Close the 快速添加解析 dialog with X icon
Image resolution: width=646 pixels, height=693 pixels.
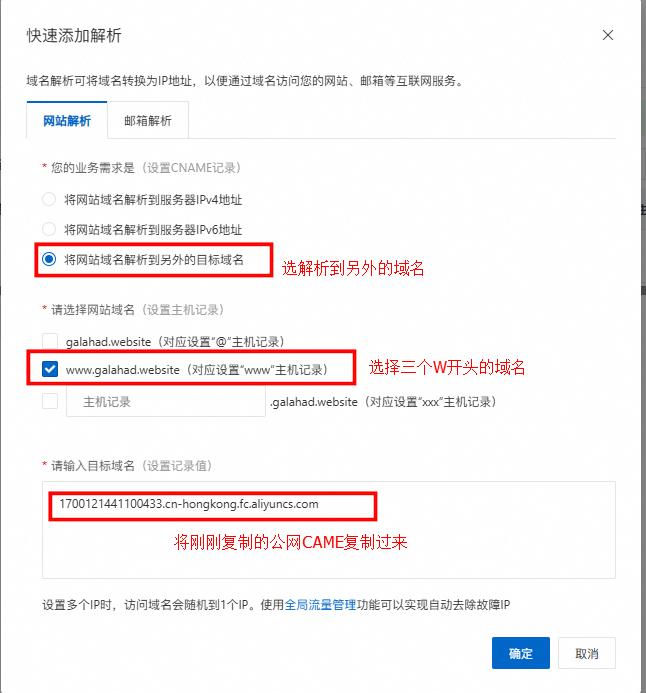coord(608,35)
